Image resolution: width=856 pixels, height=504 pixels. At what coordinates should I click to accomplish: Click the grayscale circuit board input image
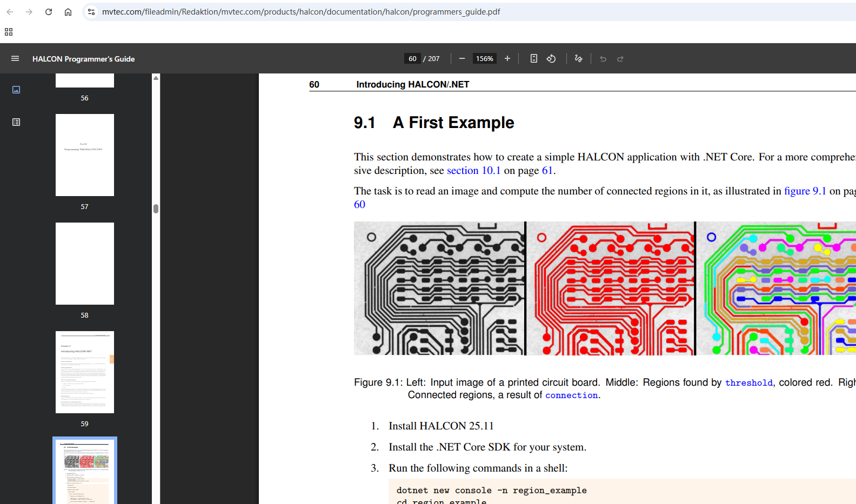tap(439, 288)
